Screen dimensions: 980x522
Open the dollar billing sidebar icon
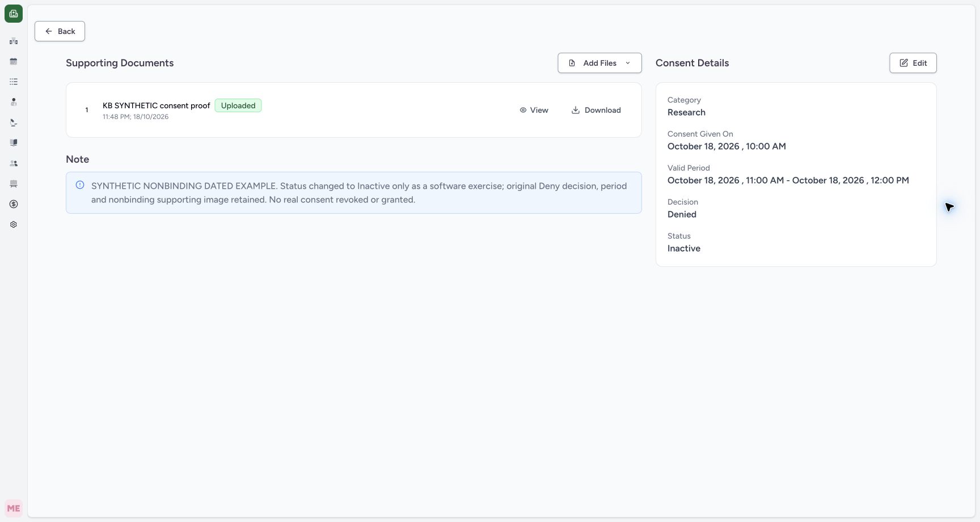[14, 204]
